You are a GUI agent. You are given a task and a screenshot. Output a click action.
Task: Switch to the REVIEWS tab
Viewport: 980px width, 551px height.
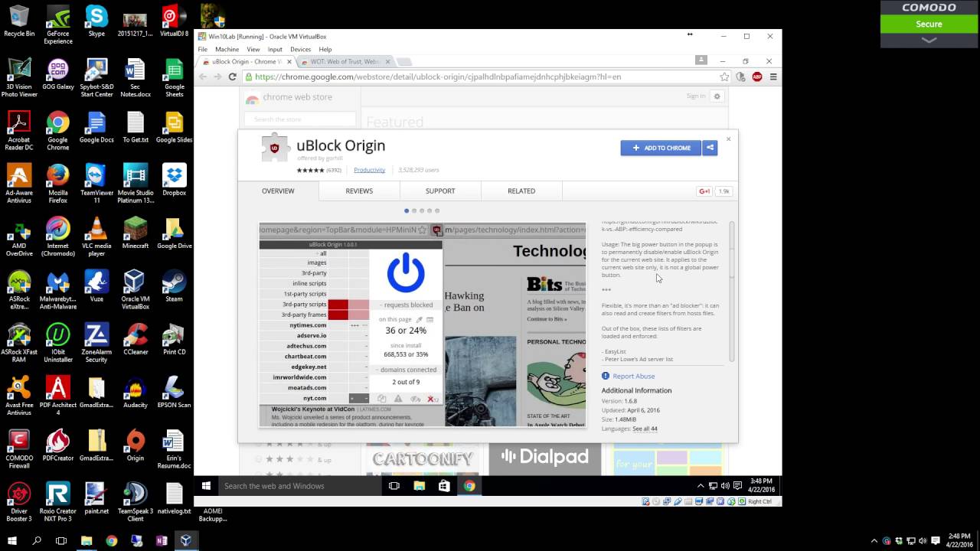point(359,191)
